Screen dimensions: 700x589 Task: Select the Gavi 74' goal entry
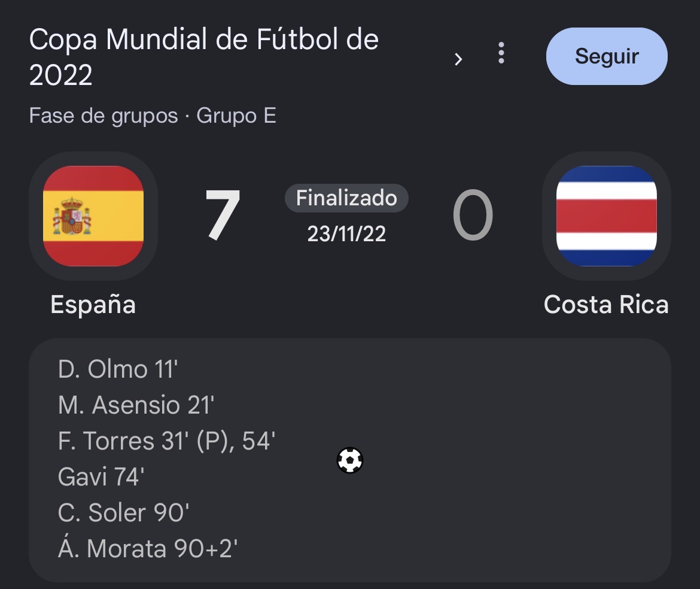(101, 477)
